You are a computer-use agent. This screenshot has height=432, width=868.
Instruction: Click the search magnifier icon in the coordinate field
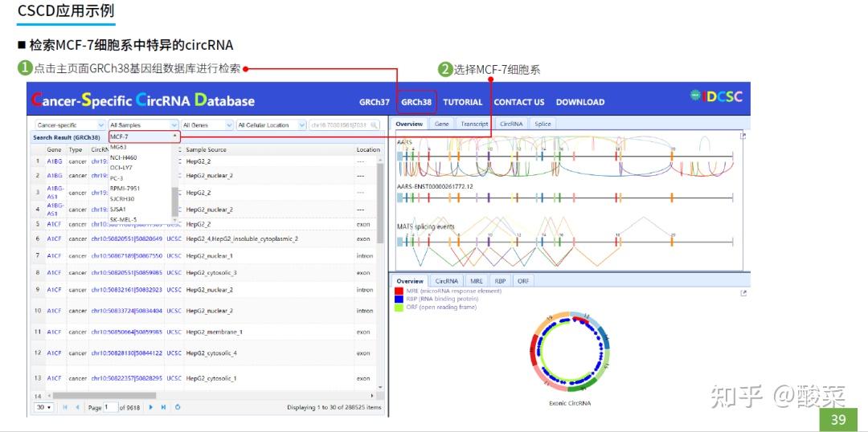pyautogui.click(x=375, y=125)
